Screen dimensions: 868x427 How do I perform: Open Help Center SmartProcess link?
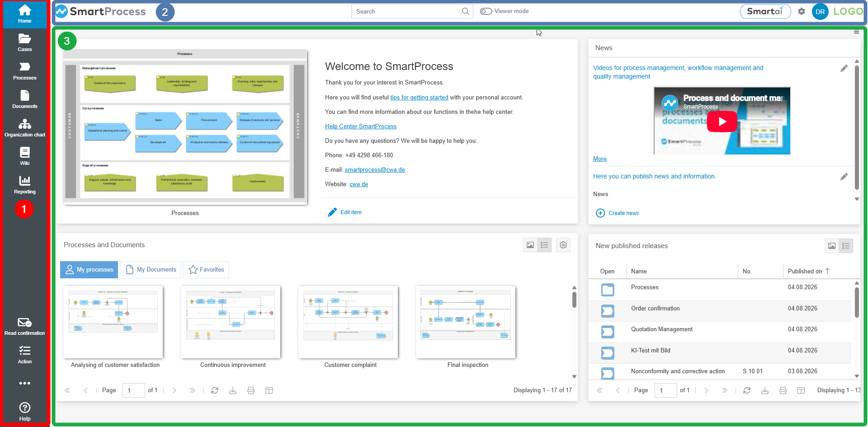tap(361, 126)
